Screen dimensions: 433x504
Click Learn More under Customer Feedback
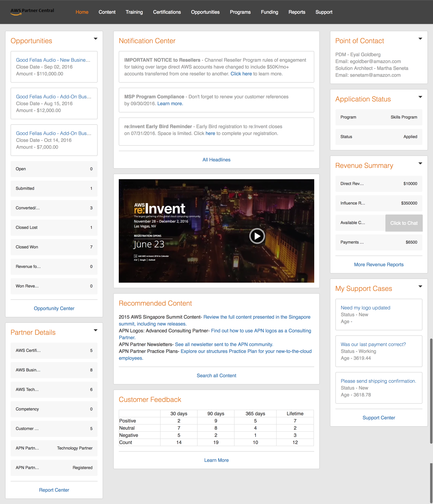216,460
